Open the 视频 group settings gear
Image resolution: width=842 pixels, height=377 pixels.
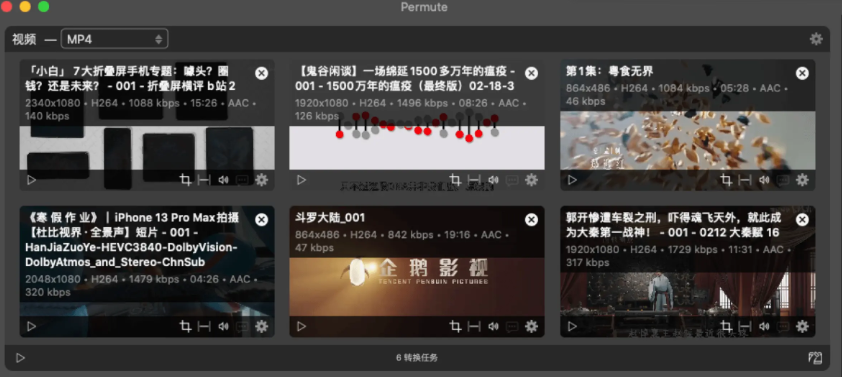[816, 39]
